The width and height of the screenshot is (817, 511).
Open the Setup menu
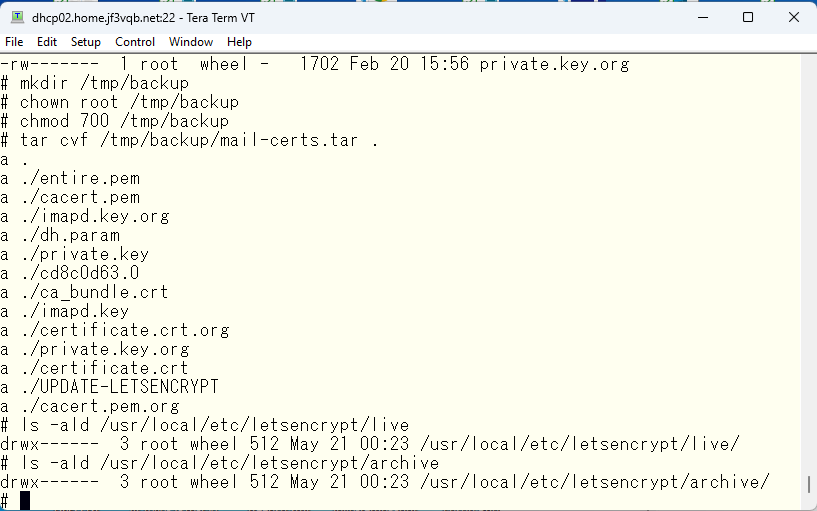[86, 42]
